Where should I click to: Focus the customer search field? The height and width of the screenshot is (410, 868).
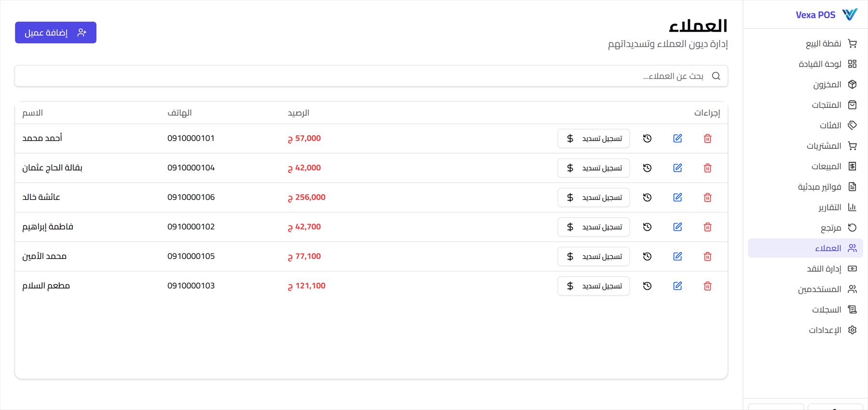coord(371,76)
